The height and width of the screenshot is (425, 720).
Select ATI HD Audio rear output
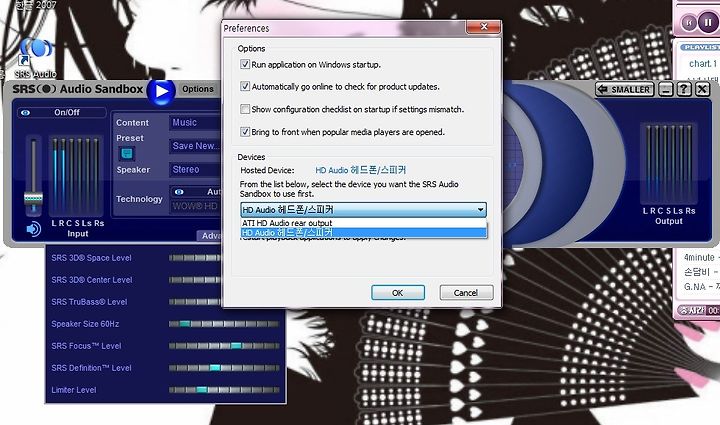click(363, 223)
